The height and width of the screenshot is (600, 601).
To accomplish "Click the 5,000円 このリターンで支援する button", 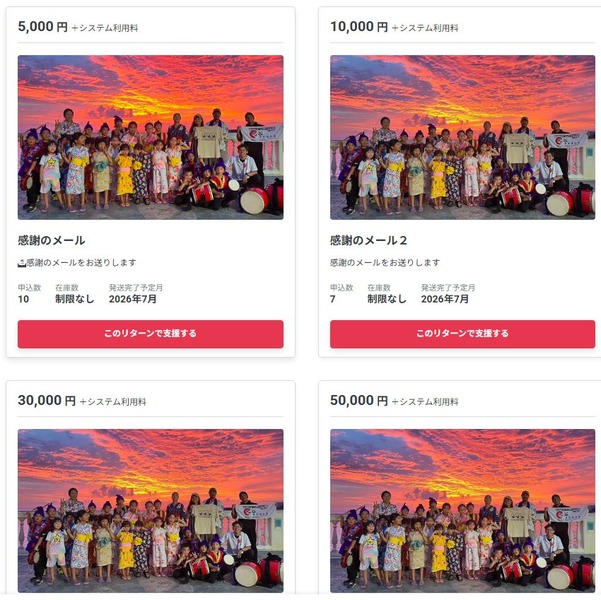I will click(150, 334).
